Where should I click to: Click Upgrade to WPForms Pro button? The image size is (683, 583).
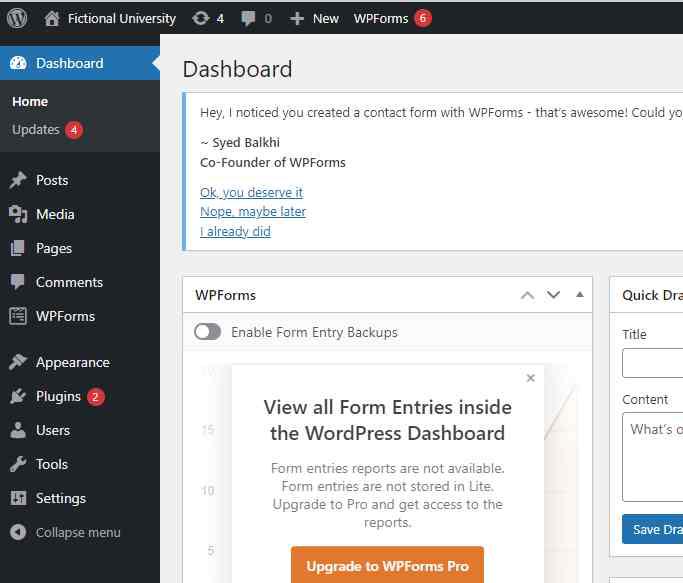coord(387,565)
